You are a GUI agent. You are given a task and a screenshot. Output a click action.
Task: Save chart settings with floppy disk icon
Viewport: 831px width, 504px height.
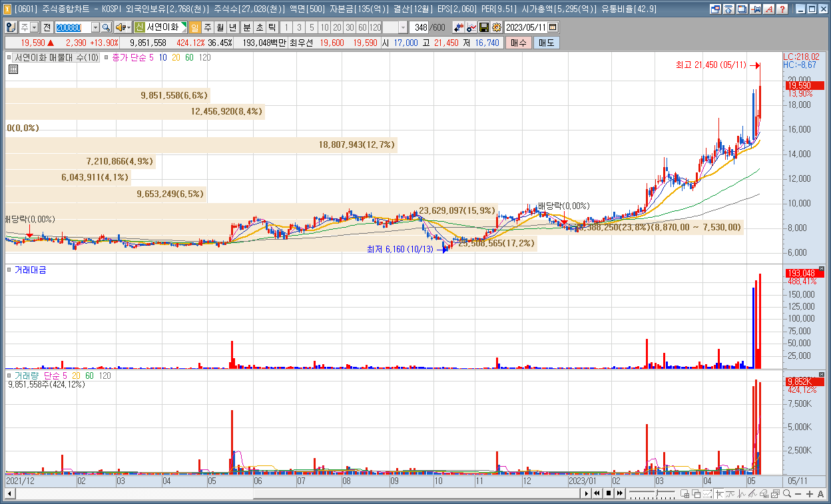click(x=484, y=27)
